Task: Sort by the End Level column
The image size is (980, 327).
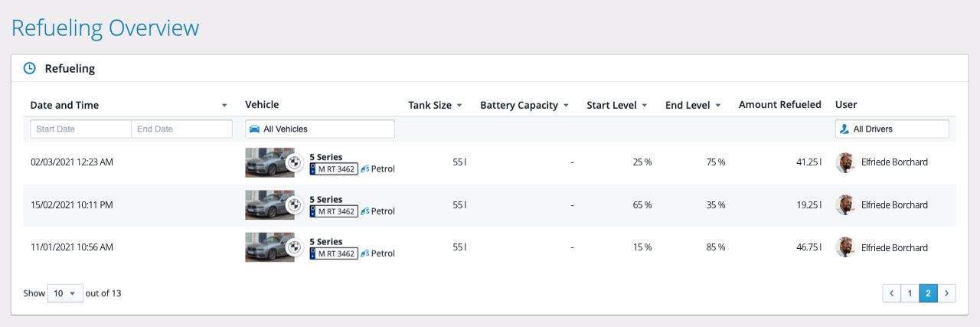Action: pyautogui.click(x=718, y=106)
